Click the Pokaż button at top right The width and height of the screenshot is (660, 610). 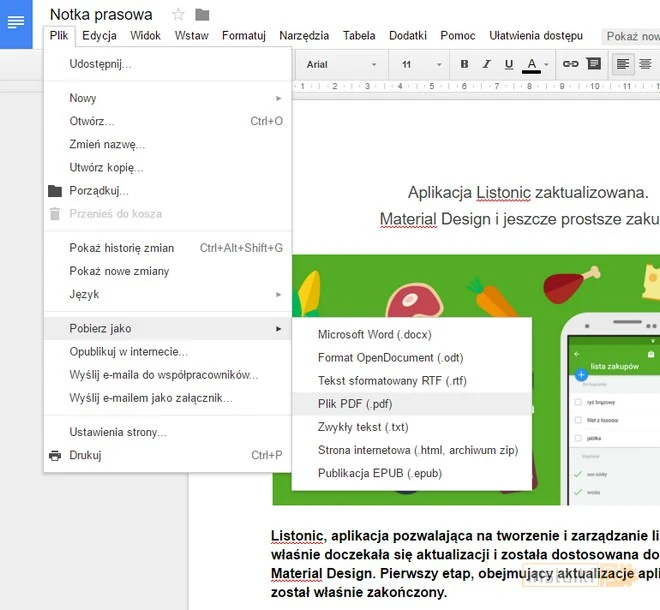point(633,36)
